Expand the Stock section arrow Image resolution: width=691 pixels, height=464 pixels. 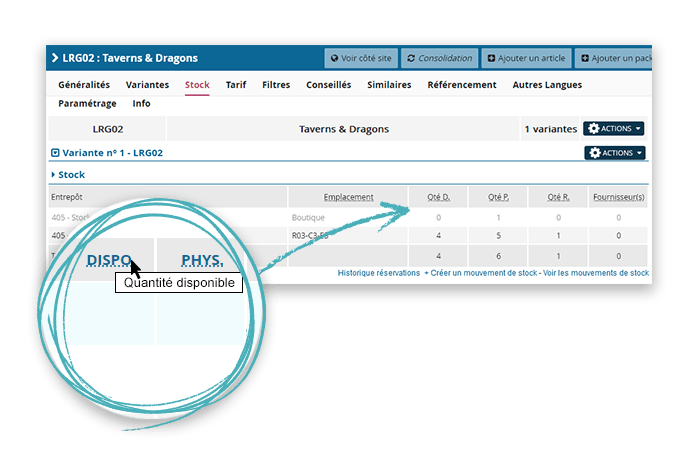(53, 174)
